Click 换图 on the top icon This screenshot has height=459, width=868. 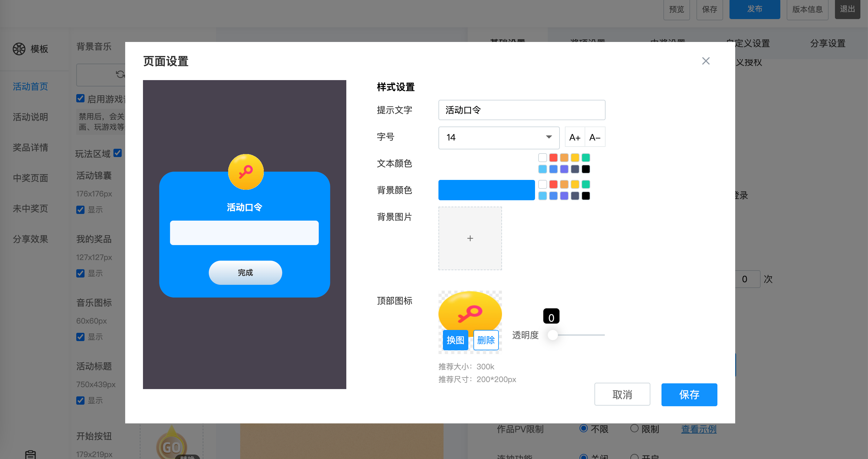(455, 340)
